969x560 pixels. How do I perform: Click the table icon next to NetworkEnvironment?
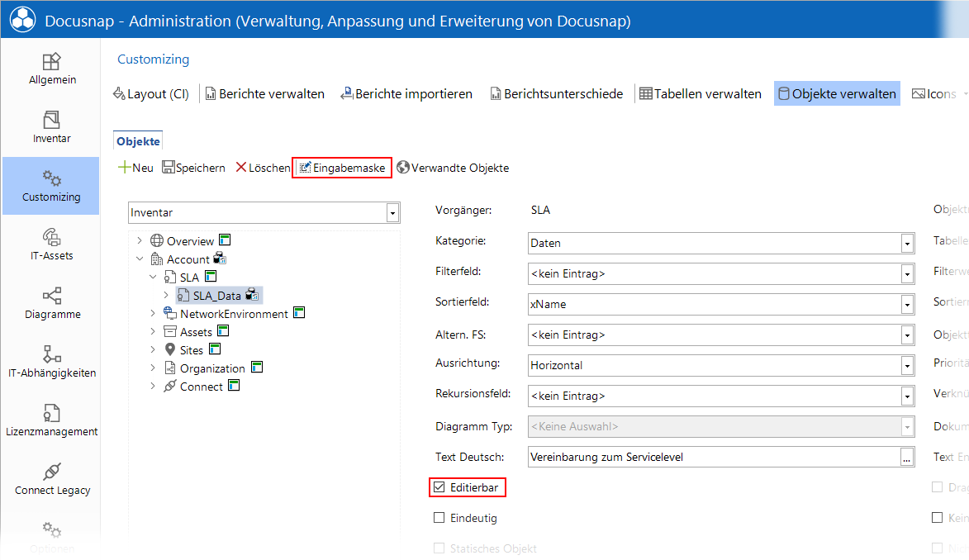(x=299, y=313)
